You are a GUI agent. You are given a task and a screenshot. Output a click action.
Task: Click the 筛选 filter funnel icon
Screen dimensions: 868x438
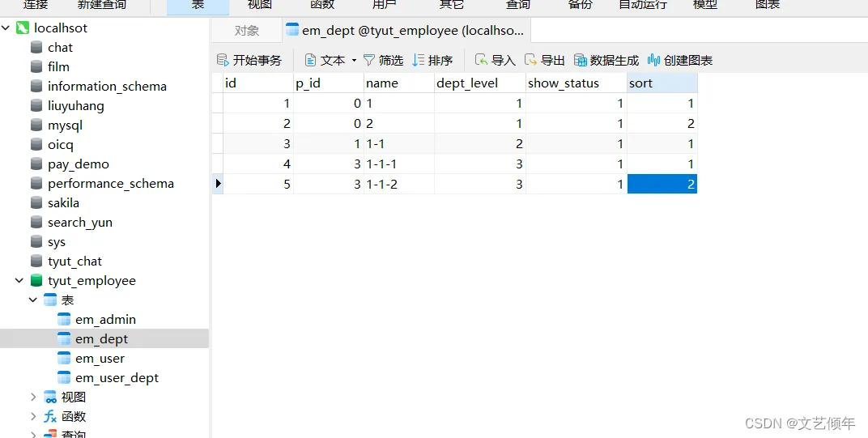(x=369, y=61)
